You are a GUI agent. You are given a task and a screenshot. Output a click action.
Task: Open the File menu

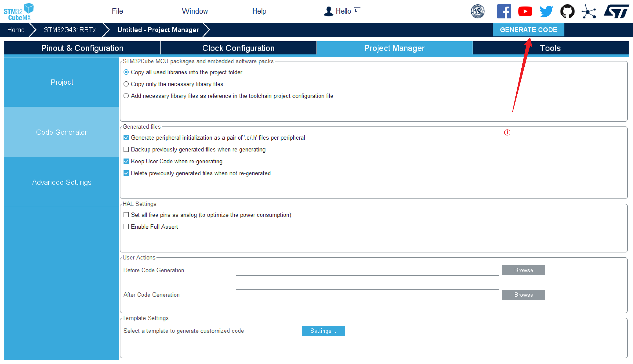click(117, 11)
